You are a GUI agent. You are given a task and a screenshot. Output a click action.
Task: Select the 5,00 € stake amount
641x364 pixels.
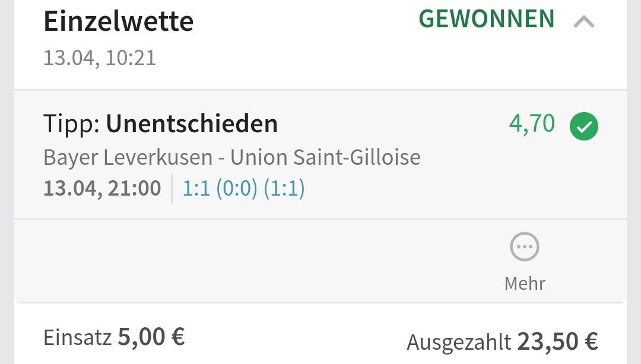[151, 337]
